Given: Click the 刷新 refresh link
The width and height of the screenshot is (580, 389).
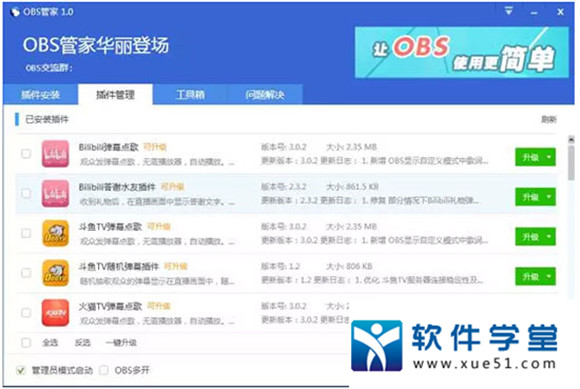Looking at the screenshot, I should coord(549,119).
